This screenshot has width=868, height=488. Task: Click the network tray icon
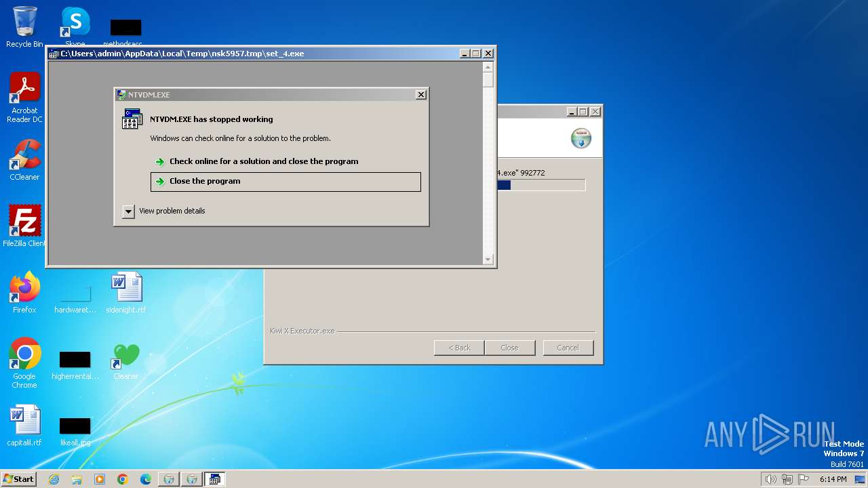coord(787,479)
